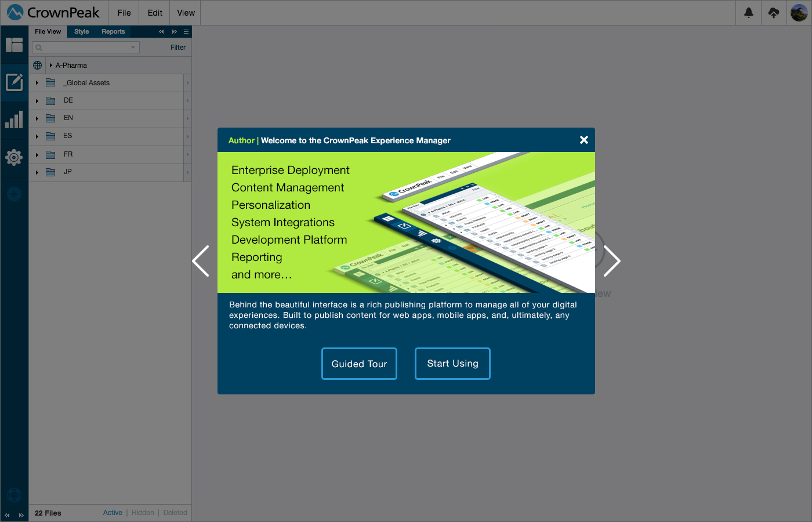The height and width of the screenshot is (522, 812).
Task: Open the search field dropdown arrow
Action: (x=133, y=48)
